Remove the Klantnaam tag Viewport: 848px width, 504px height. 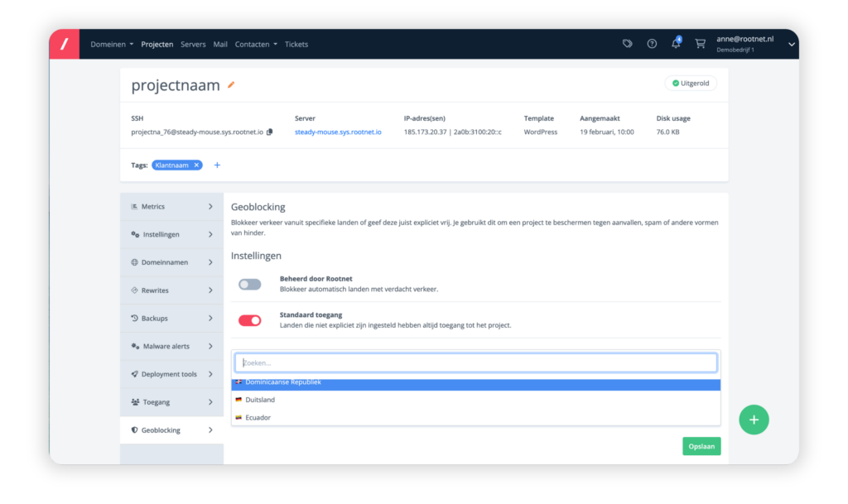pos(196,165)
